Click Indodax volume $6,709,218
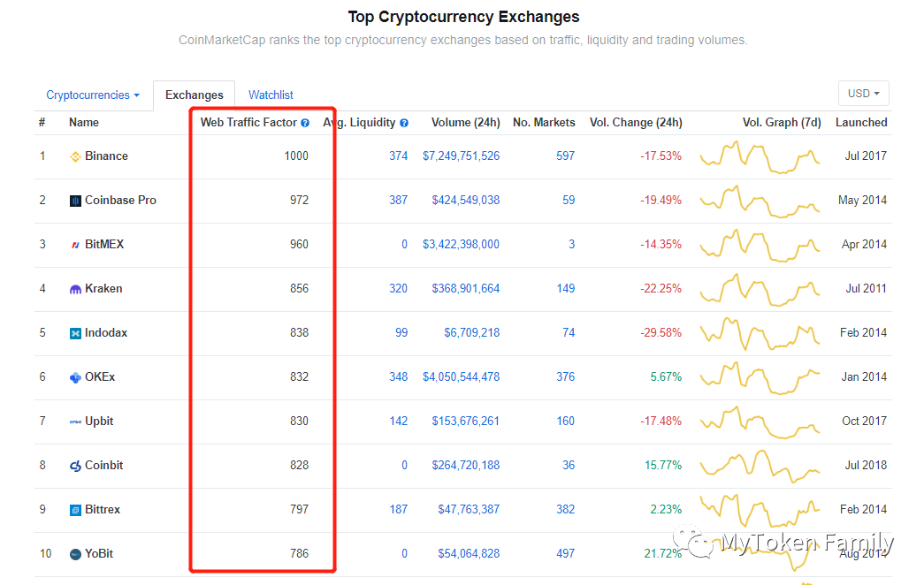 [471, 333]
